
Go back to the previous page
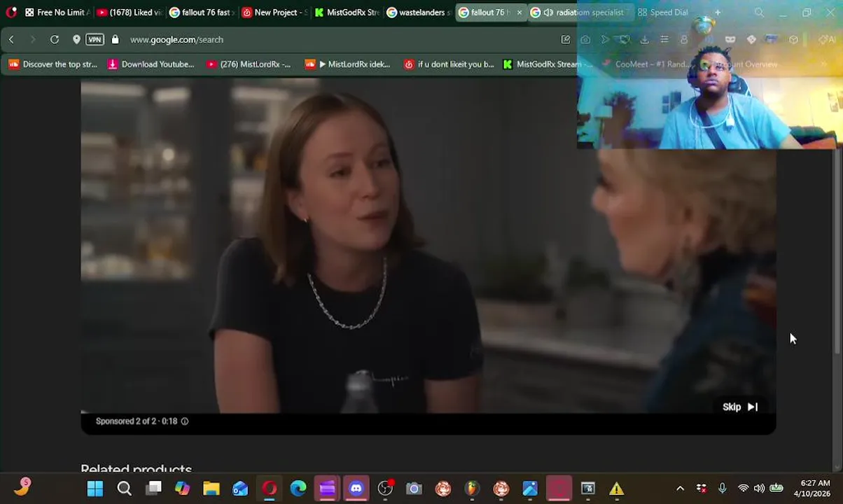[11, 40]
